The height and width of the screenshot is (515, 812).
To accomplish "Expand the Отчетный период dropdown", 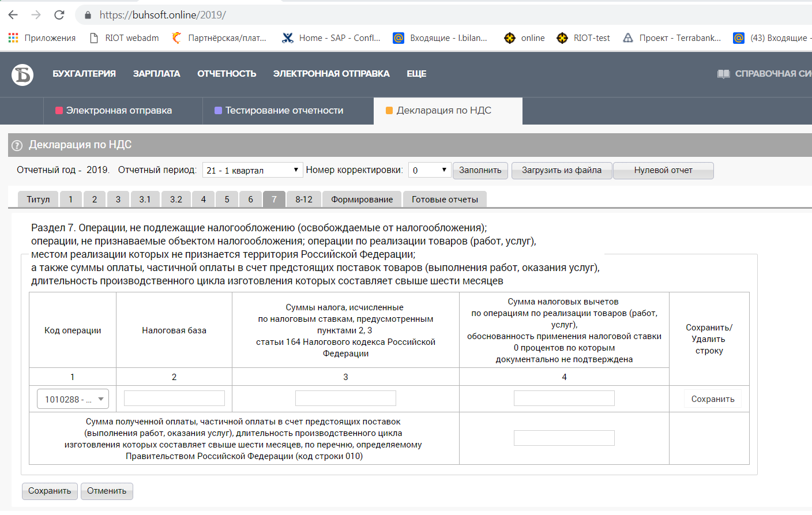I will tap(253, 170).
